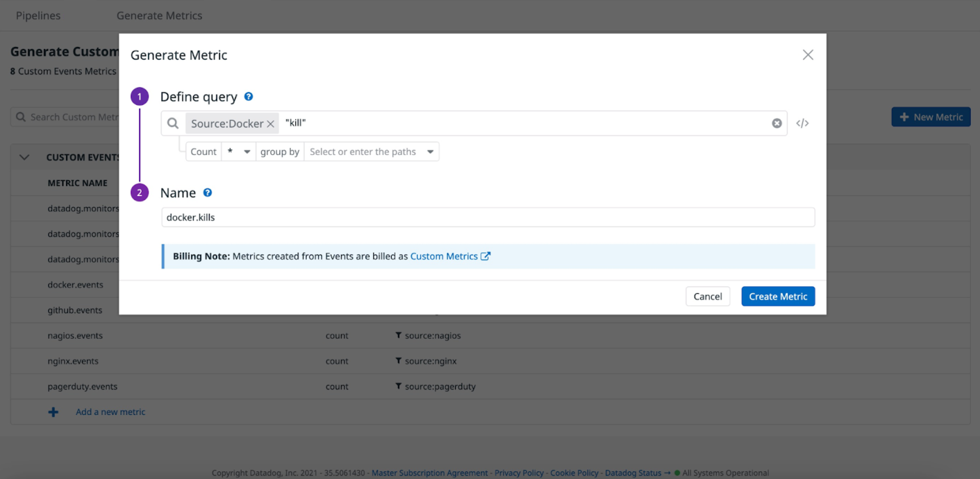Screen dimensions: 980x479
Task: Expand the group by paths dropdown
Action: tap(372, 152)
